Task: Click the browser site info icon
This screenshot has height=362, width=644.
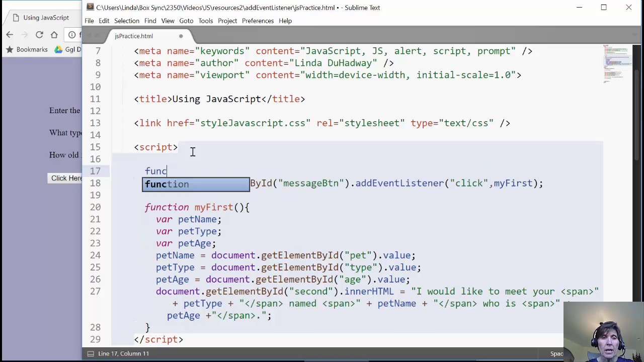Action: [72, 35]
